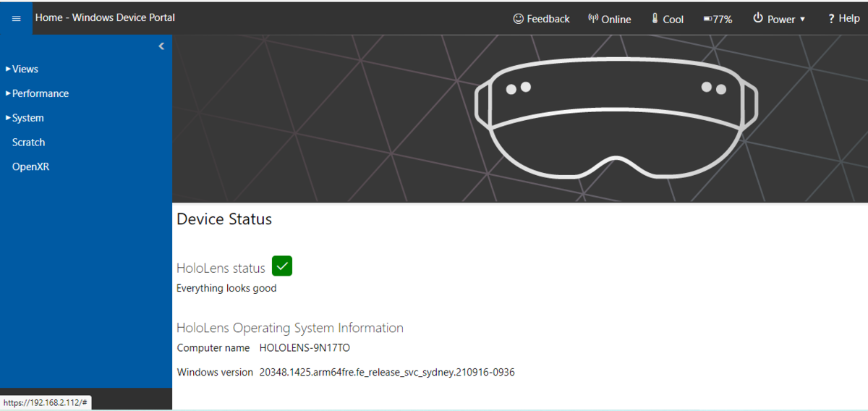Click the Help link text
This screenshot has height=411, width=868.
pos(849,19)
